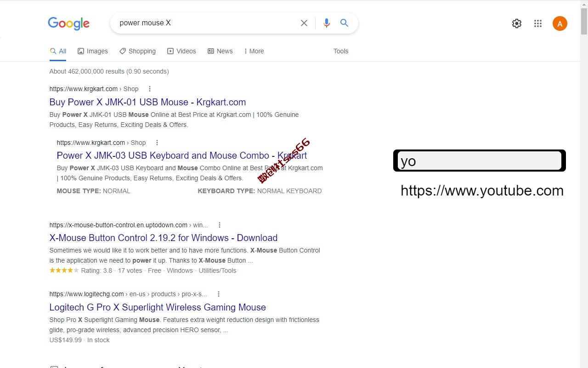Open Buy Power X JMK-01 USB Mouse link
Viewport: 588px width, 368px height.
click(147, 102)
